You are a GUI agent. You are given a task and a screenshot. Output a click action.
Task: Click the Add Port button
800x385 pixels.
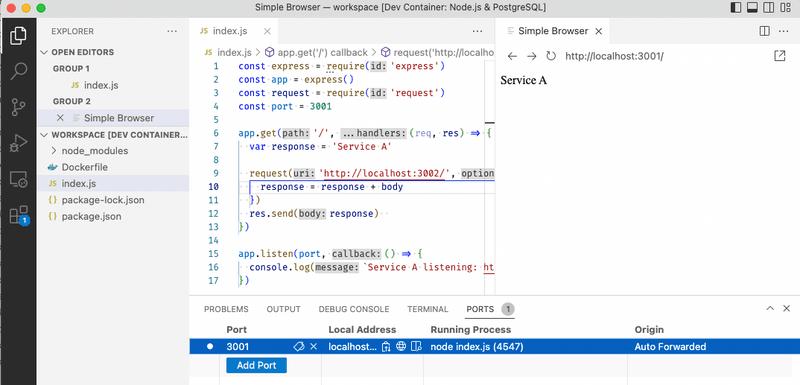pos(257,366)
